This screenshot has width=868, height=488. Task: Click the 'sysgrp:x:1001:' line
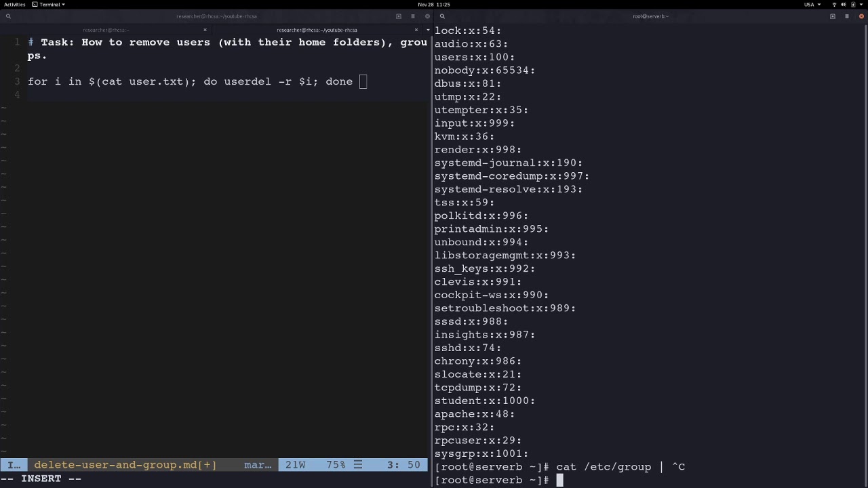click(x=481, y=453)
